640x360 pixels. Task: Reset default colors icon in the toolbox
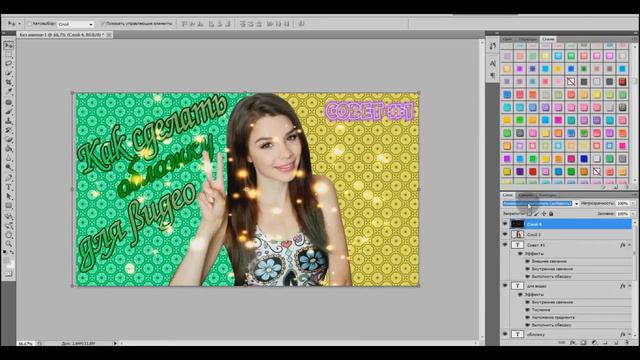[x=5, y=252]
